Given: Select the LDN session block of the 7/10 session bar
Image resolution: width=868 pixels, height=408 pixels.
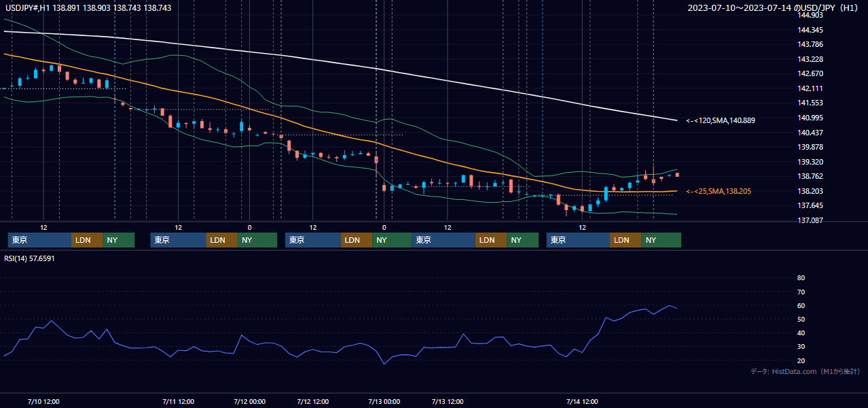Looking at the screenshot, I should [x=87, y=240].
